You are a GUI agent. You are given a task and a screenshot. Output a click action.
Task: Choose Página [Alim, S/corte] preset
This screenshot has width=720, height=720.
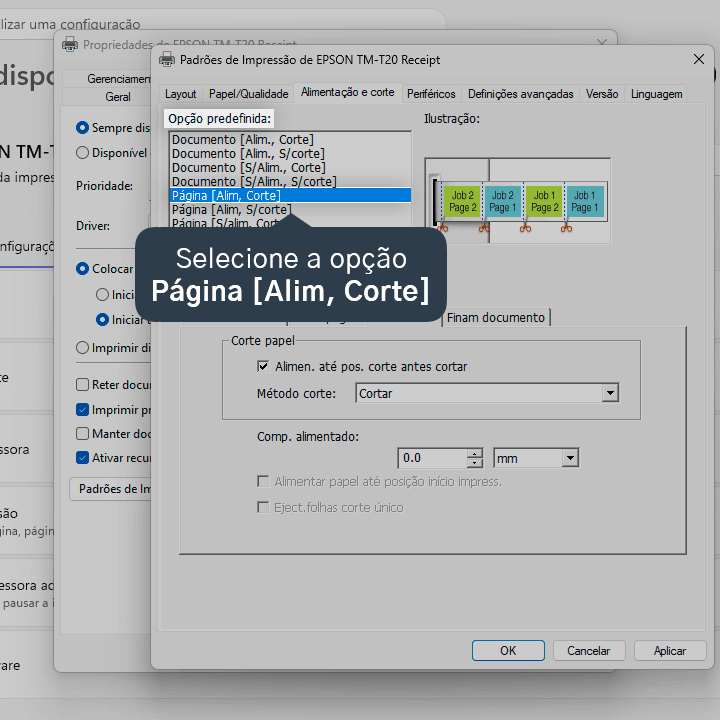pyautogui.click(x=290, y=209)
